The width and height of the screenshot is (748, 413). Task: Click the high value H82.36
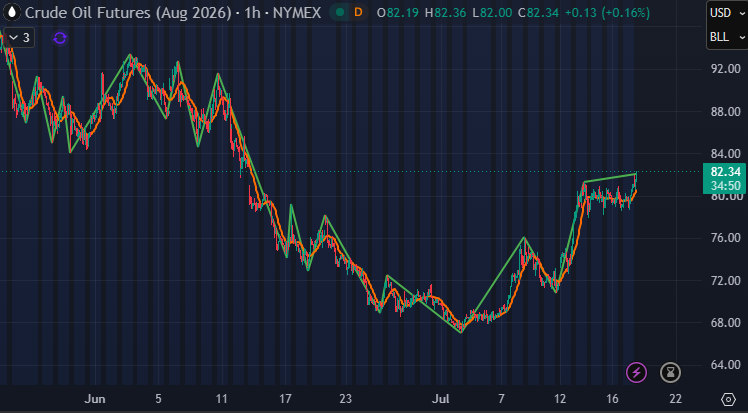pyautogui.click(x=445, y=13)
